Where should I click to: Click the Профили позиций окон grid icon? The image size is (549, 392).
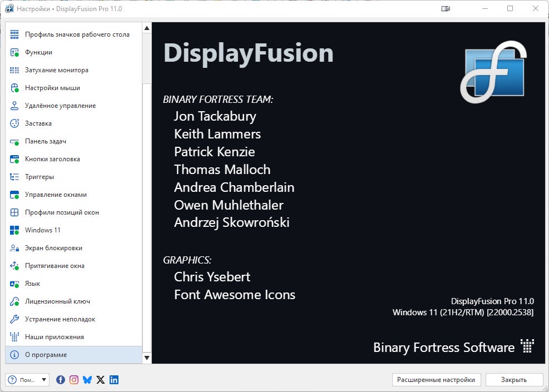click(x=14, y=212)
